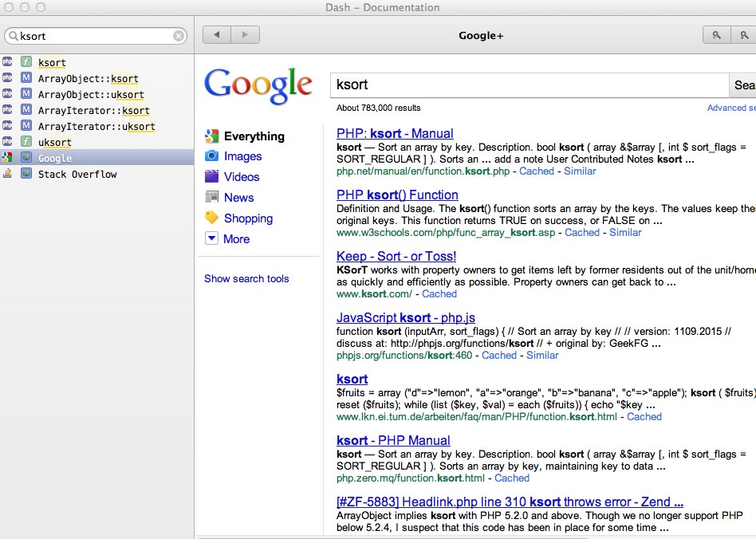This screenshot has height=539, width=756.
Task: Click the News newspaper icon
Action: pyautogui.click(x=211, y=197)
